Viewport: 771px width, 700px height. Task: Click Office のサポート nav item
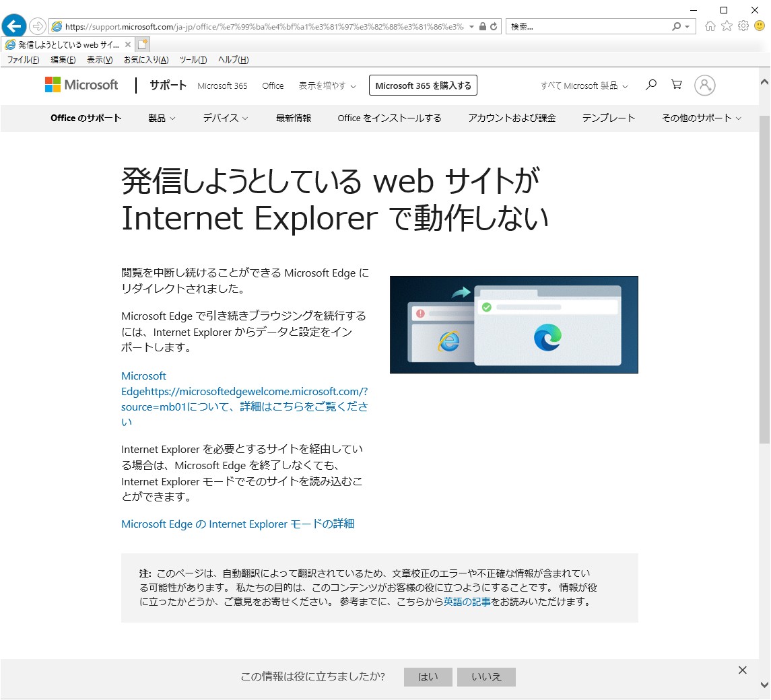tap(86, 118)
